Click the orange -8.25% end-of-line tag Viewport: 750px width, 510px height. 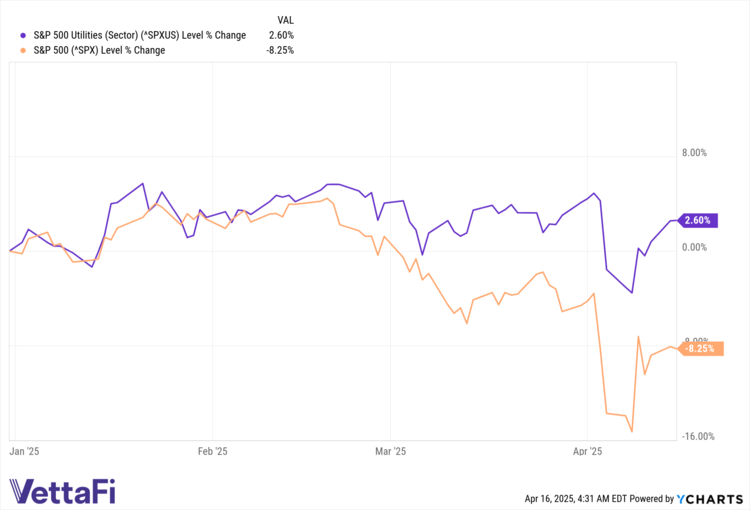(x=698, y=348)
